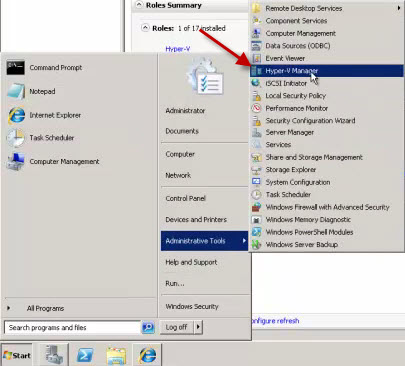Collapse the Roles Summary section
Screen dimensions: 405x366
[x=139, y=5]
